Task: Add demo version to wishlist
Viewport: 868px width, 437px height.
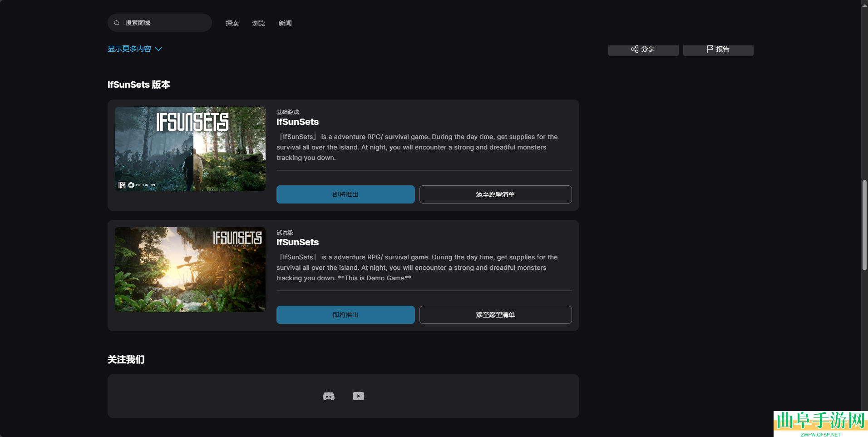Action: coord(495,315)
